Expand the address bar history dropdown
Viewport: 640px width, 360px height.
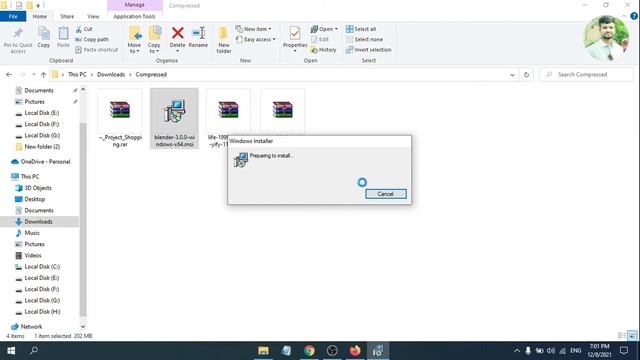click(512, 75)
